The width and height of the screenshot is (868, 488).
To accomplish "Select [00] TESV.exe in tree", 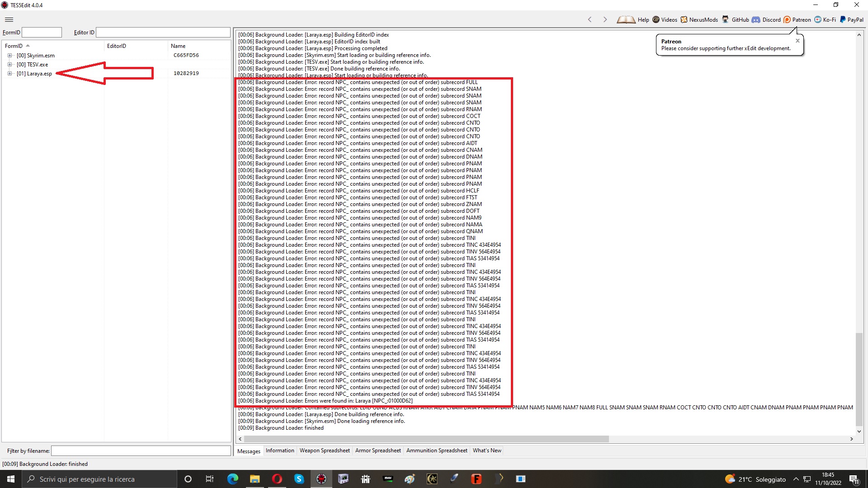I will click(32, 65).
